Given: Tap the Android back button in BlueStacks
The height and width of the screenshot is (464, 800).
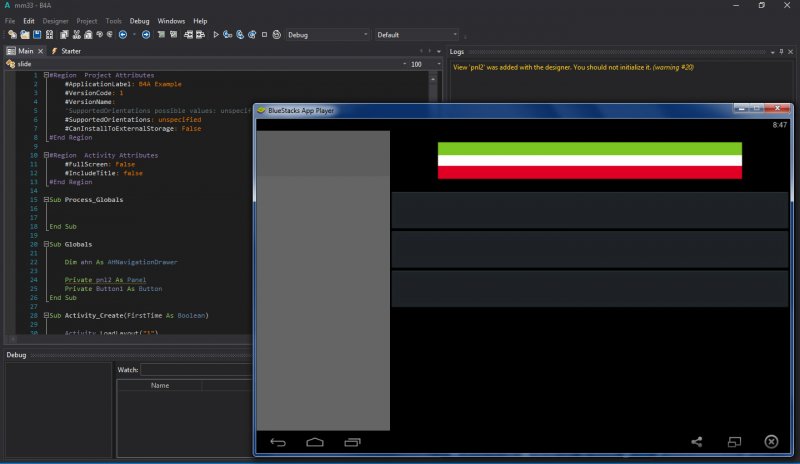Looking at the screenshot, I should (279, 441).
